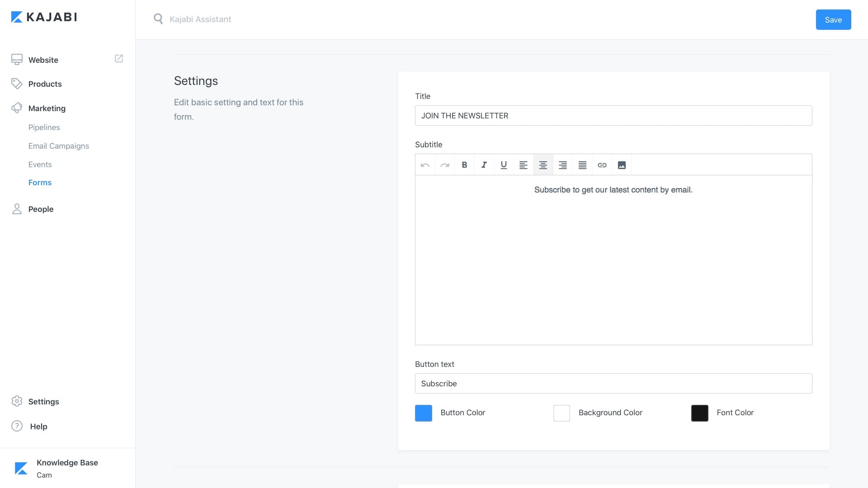Viewport: 868px width, 488px height.
Task: Go to Email Campaigns under Marketing
Action: click(x=59, y=146)
